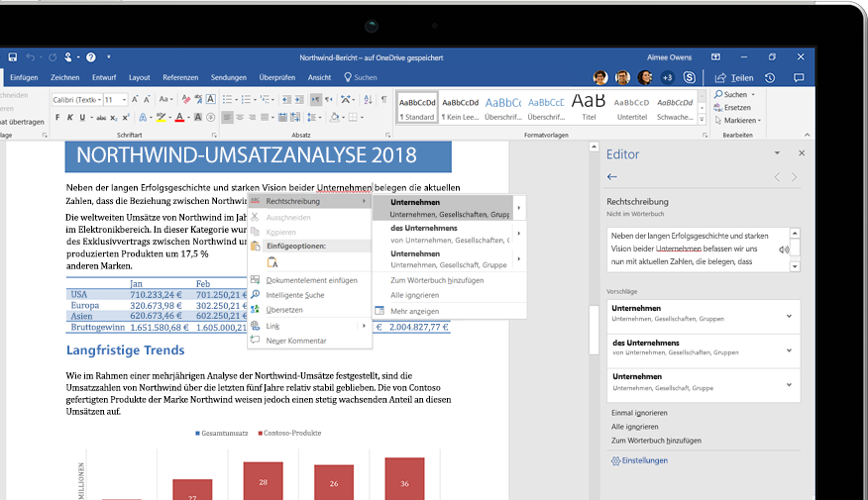Image resolution: width=868 pixels, height=500 pixels.
Task: Open the Help question mark icon
Action: click(x=91, y=57)
